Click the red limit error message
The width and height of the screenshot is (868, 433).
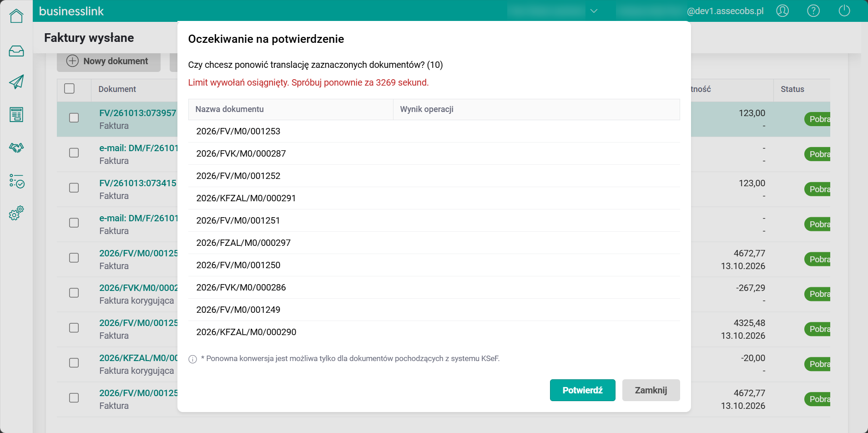(308, 82)
